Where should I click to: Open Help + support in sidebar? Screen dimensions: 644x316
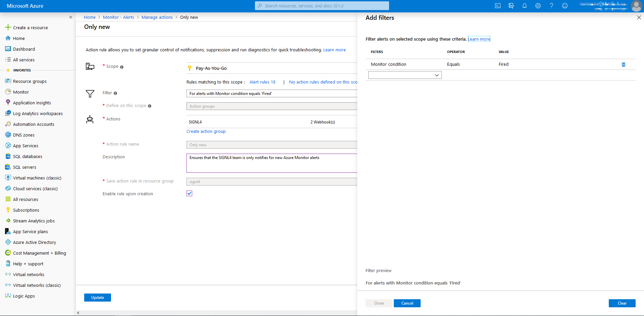pyautogui.click(x=28, y=264)
